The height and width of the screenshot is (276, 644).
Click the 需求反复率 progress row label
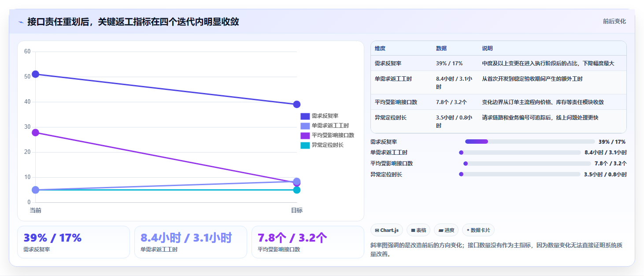pos(384,142)
